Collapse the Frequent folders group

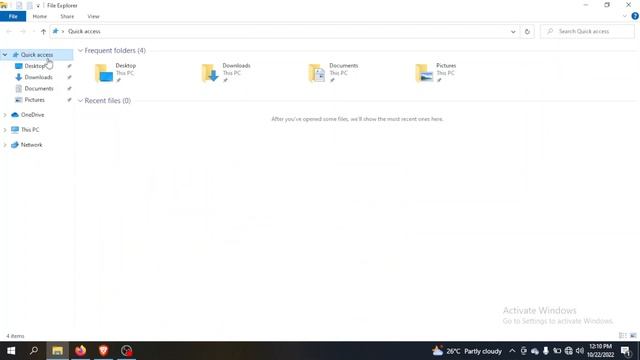pyautogui.click(x=80, y=51)
